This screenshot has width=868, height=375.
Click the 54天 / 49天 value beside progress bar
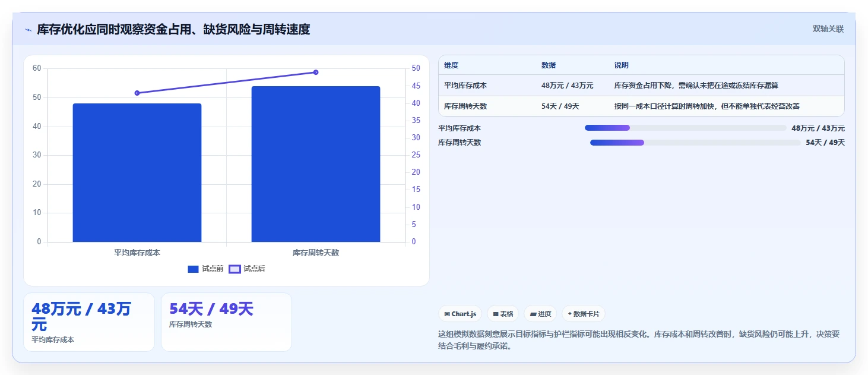(825, 143)
